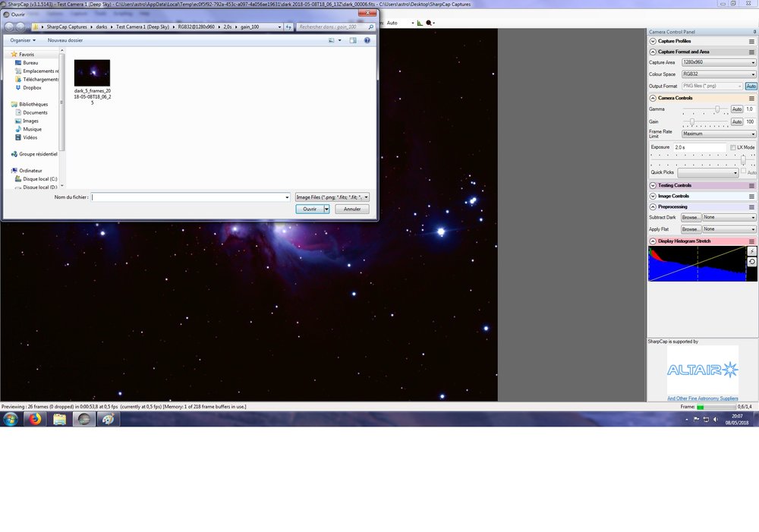
Task: Open the Image Controls hamburger menu icon
Action: coord(751,196)
